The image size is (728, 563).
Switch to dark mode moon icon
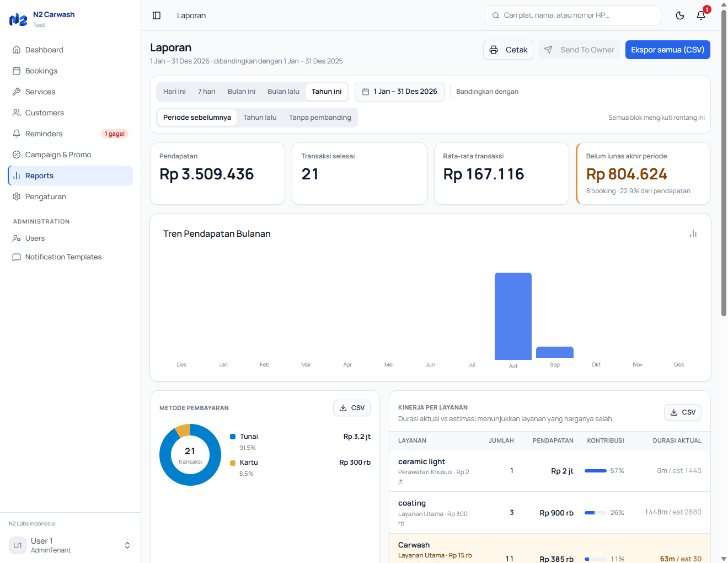coord(680,15)
